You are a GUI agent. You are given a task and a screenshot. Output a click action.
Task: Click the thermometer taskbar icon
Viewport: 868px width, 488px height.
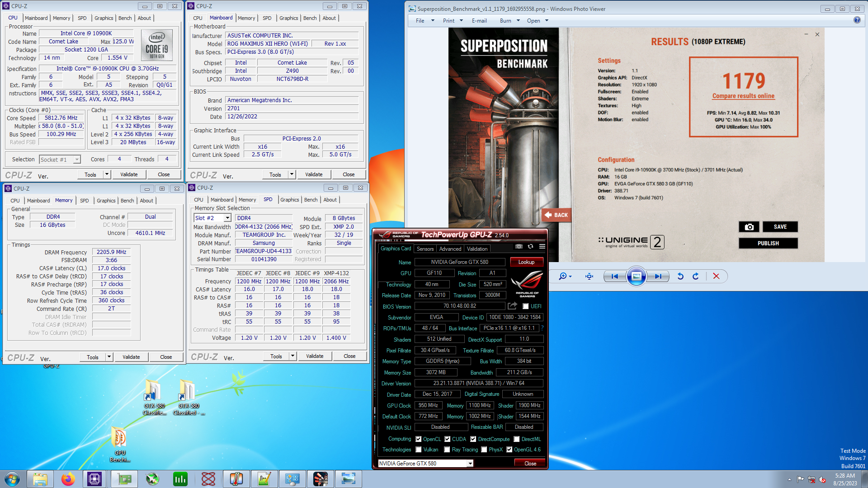[x=236, y=479]
